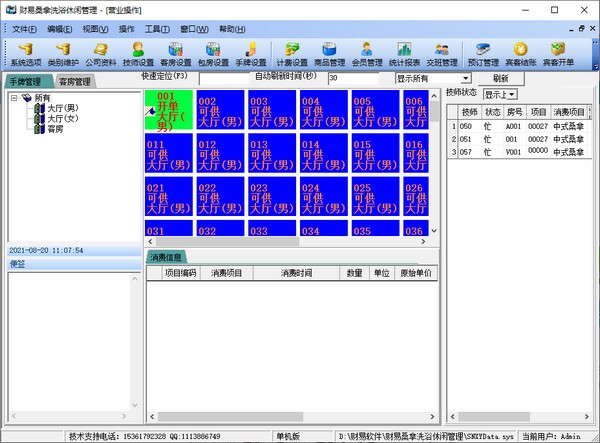Open 技师设置 technician settings icon
Image resolution: width=600 pixels, height=443 pixels.
(139, 52)
